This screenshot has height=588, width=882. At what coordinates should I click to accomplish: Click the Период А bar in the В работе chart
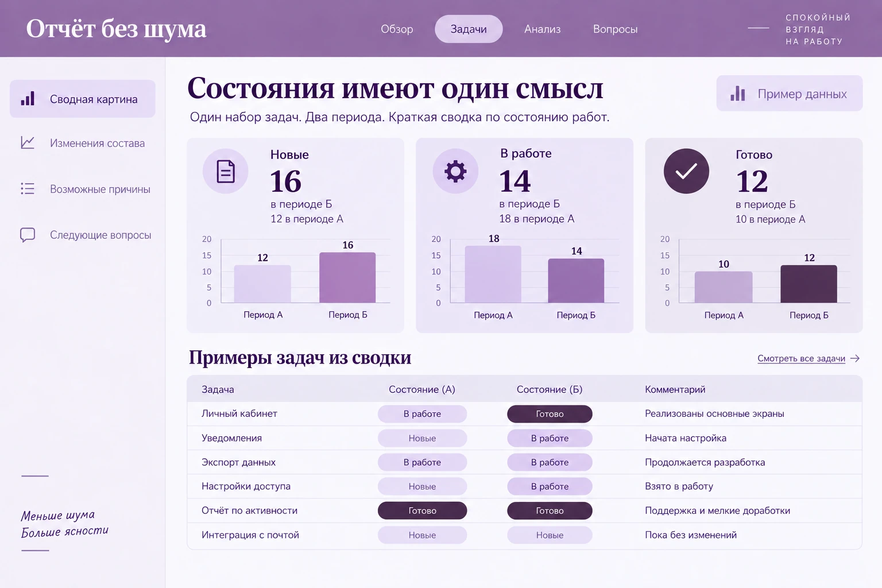(x=493, y=274)
